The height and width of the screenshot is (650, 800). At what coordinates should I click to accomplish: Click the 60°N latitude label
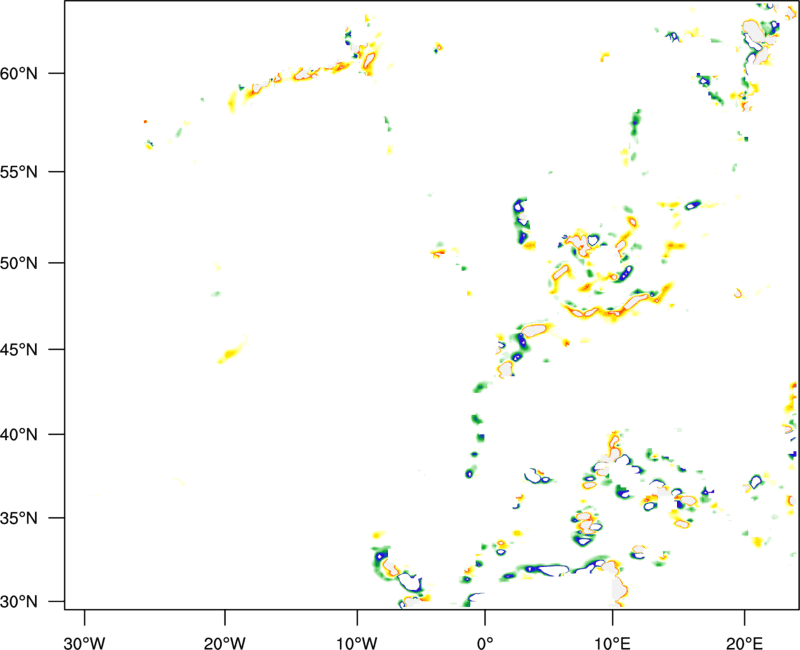tap(19, 74)
